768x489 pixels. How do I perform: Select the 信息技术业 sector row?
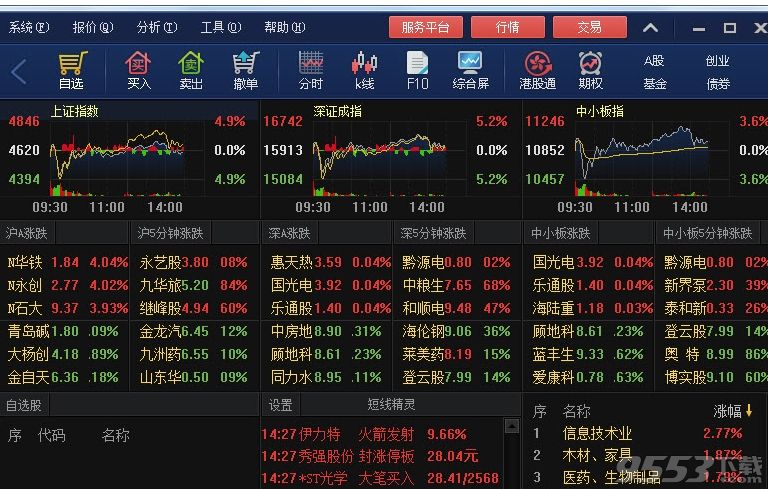pyautogui.click(x=637, y=434)
